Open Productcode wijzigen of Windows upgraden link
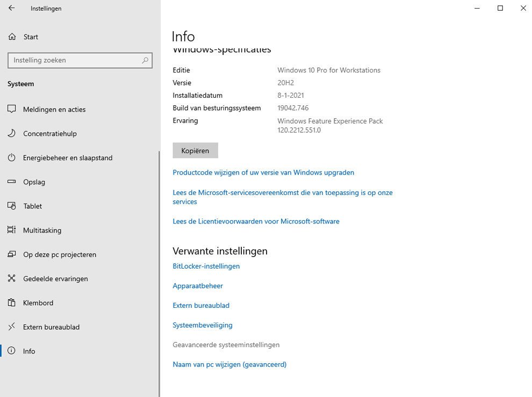532x397 pixels. click(263, 172)
